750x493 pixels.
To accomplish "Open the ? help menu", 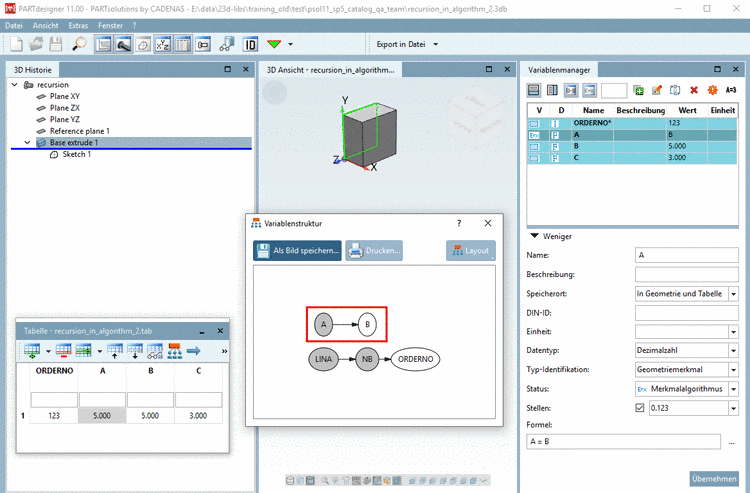I will [135, 25].
